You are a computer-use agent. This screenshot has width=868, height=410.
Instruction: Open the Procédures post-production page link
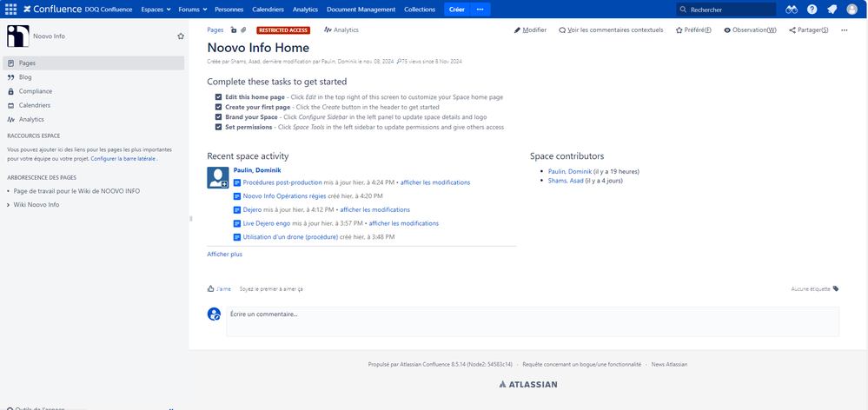point(282,182)
